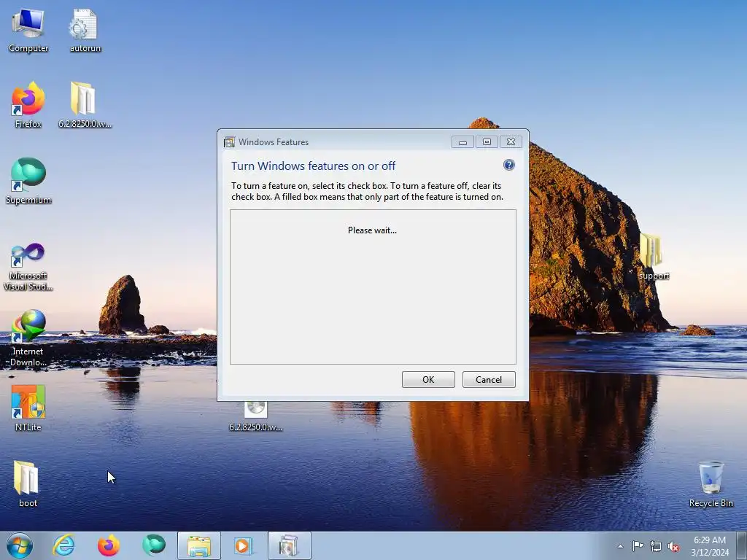Launch Supermium from the taskbar

click(153, 545)
